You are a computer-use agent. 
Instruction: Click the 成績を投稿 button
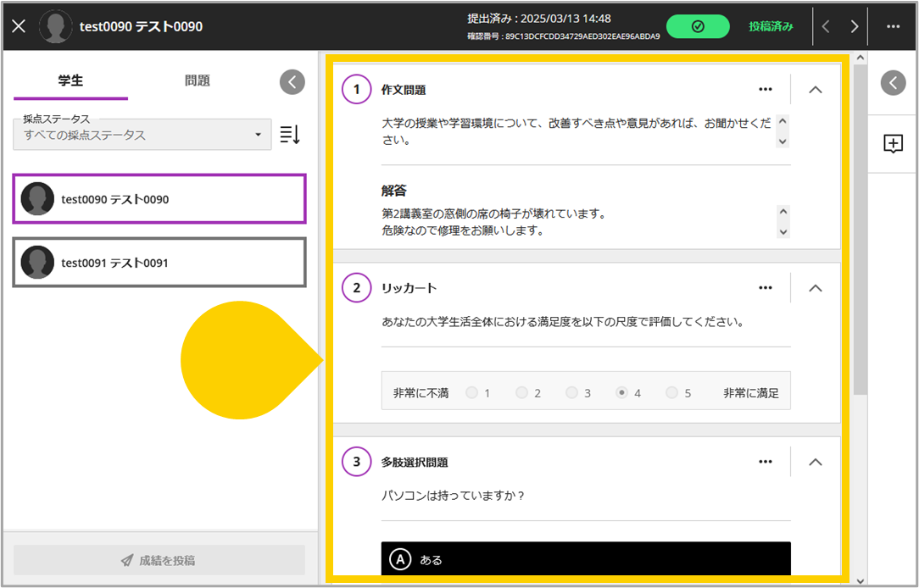pyautogui.click(x=159, y=561)
